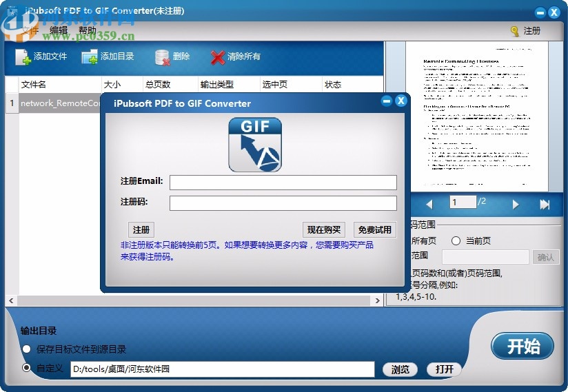
Task: Jump to the last page in the preview
Action: (545, 205)
